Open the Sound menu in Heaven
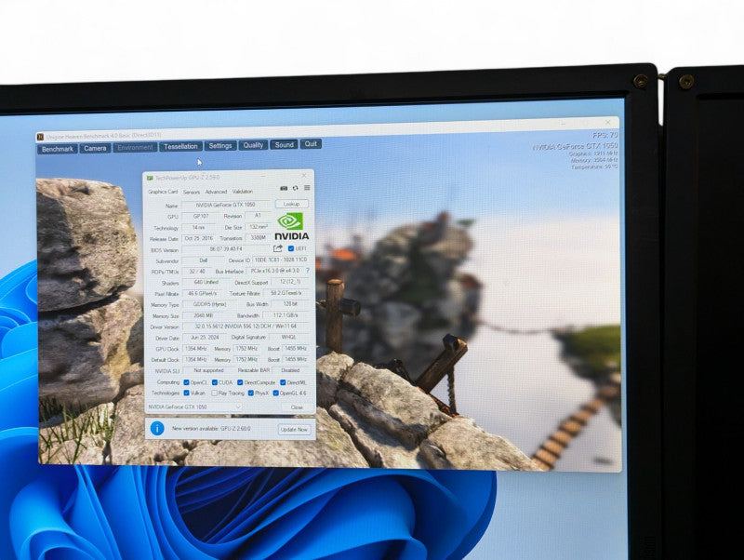Screen dimensions: 744x560 pyautogui.click(x=285, y=145)
